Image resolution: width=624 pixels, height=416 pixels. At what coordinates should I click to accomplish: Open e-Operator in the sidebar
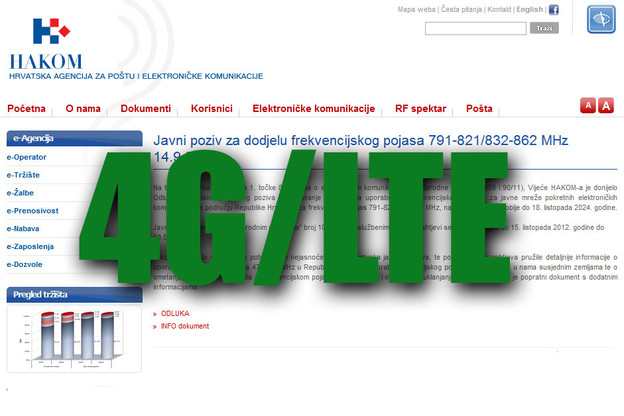pos(27,157)
